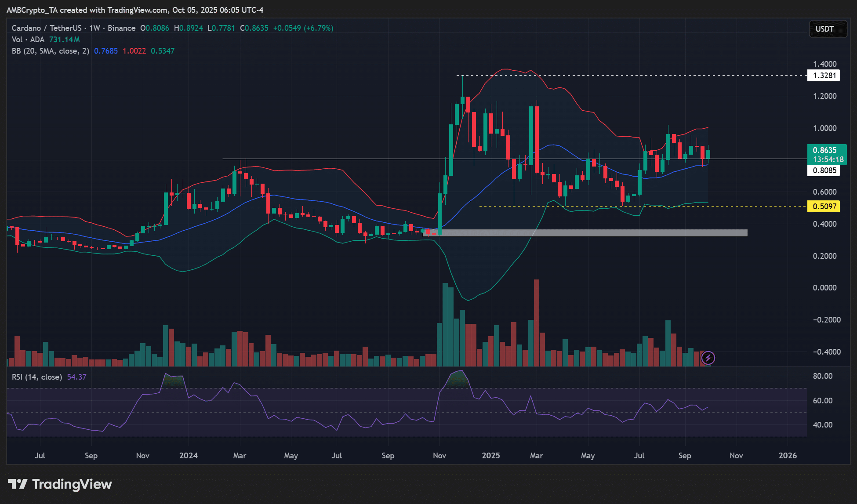Click the purple lightning bolt icon on the chart
The height and width of the screenshot is (504, 857).
708,358
